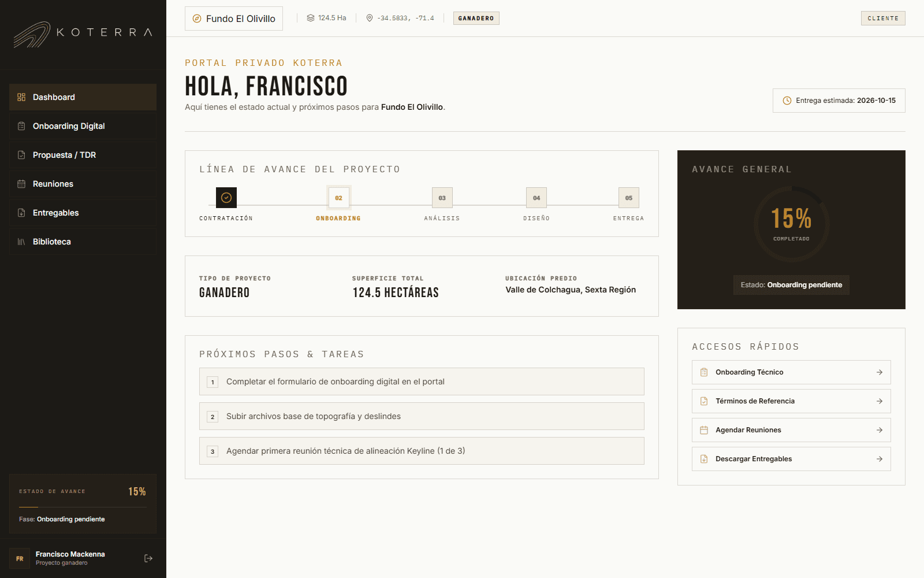Click task 1: Completar el formulario de onboarding

pos(422,381)
